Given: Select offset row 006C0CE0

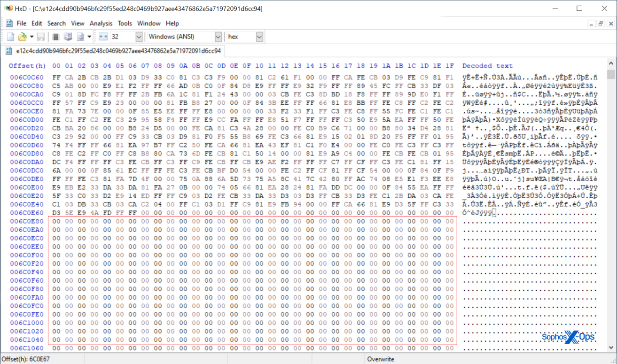Looking at the screenshot, I should click(x=27, y=111).
